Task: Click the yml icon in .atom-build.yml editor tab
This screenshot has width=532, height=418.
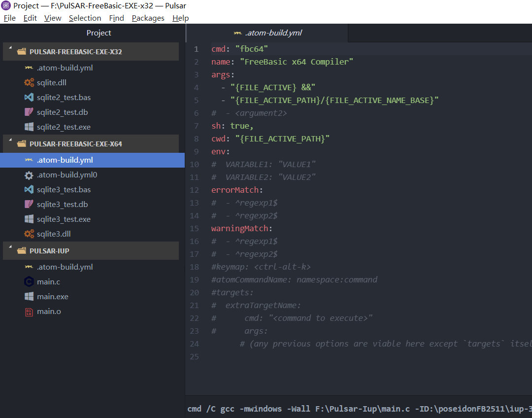Action: point(238,33)
